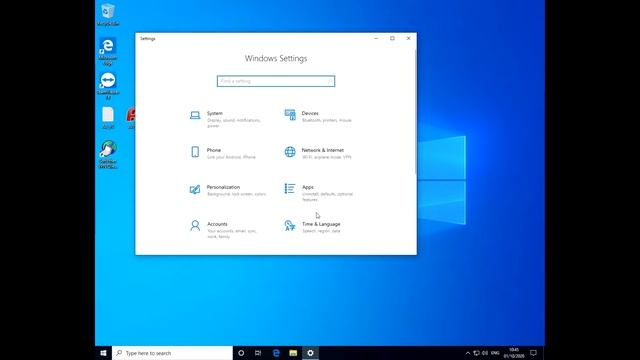640x360 pixels.
Task: Click the 'Personalization' label text
Action: tap(223, 187)
